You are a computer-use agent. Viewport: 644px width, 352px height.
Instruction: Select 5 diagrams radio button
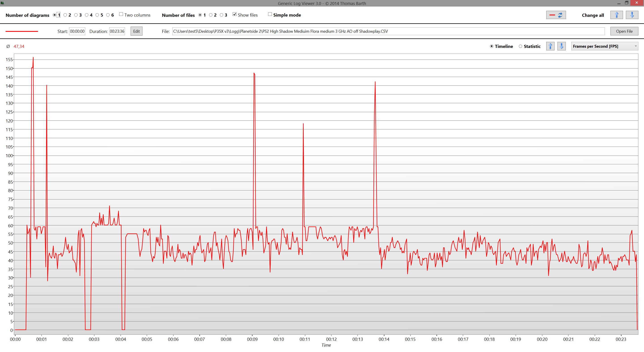[x=97, y=15]
